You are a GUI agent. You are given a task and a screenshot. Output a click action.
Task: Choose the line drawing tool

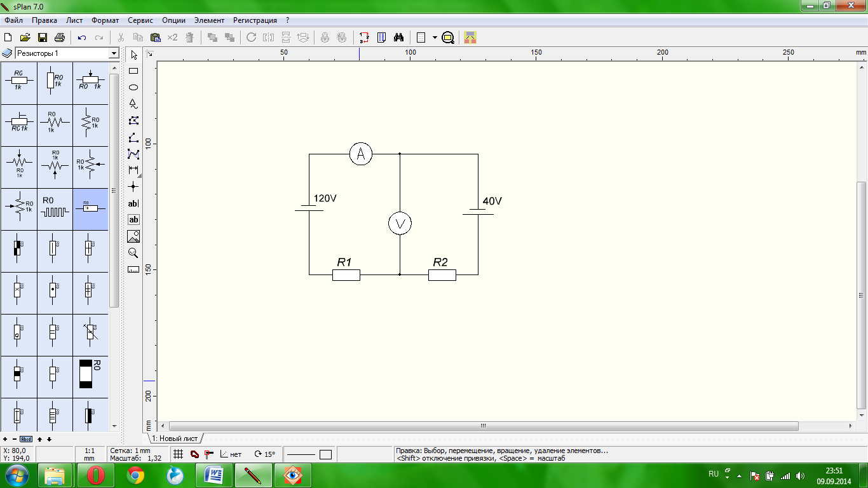(133, 137)
